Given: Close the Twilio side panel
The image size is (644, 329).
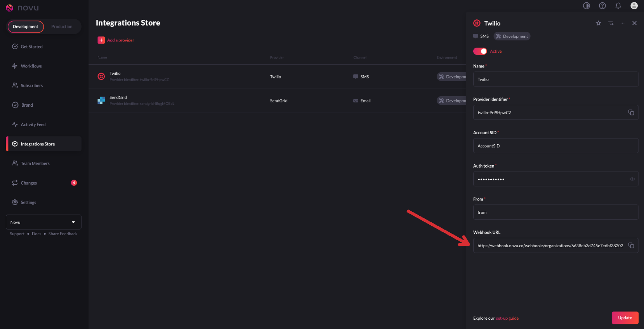Looking at the screenshot, I should point(635,23).
